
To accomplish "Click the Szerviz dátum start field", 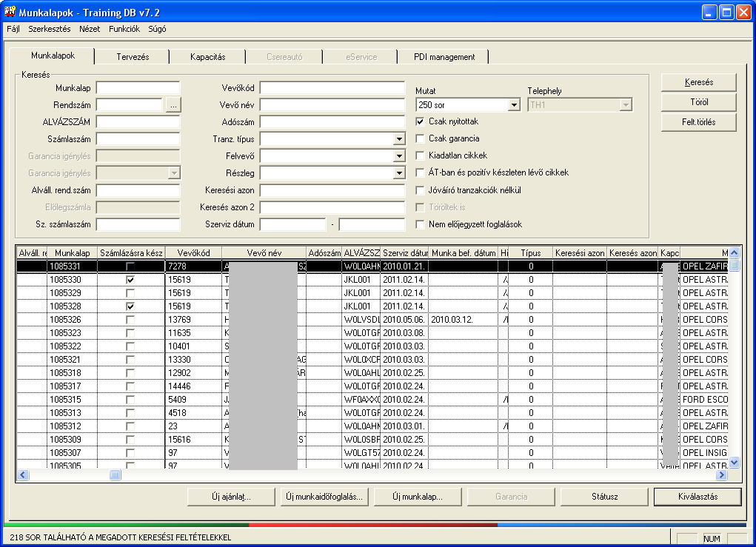I will tap(293, 224).
